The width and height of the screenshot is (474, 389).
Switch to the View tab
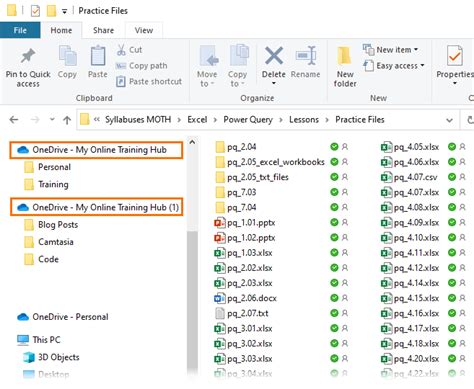pos(144,30)
